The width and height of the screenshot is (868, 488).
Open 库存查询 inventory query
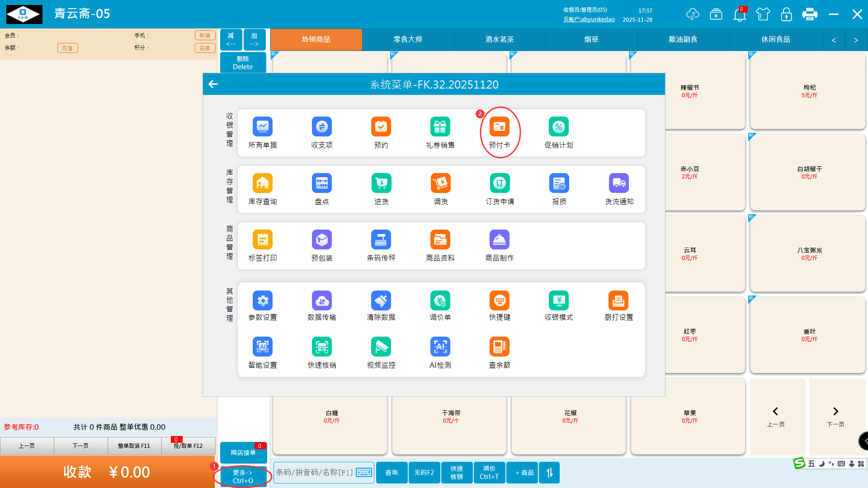pos(262,183)
